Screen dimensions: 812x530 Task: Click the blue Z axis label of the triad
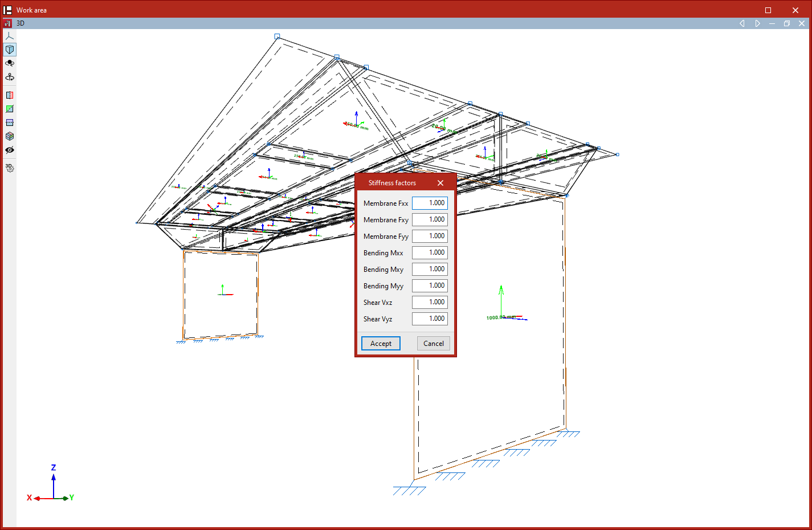[x=54, y=467]
